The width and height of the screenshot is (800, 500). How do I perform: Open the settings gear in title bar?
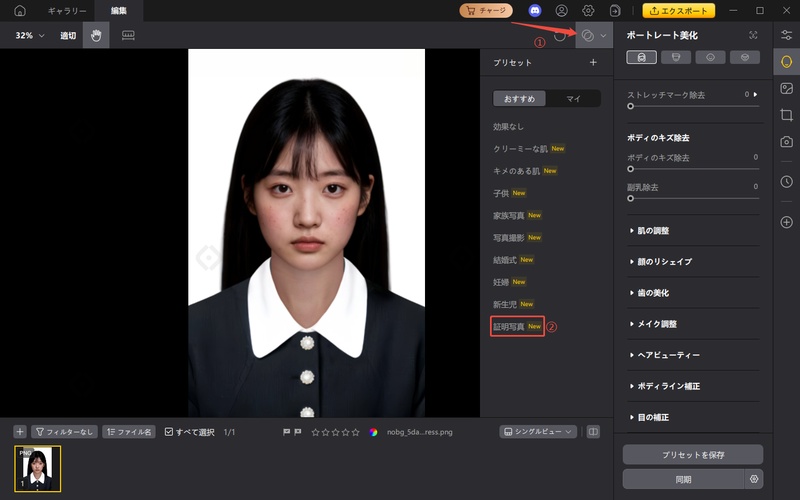click(x=588, y=10)
